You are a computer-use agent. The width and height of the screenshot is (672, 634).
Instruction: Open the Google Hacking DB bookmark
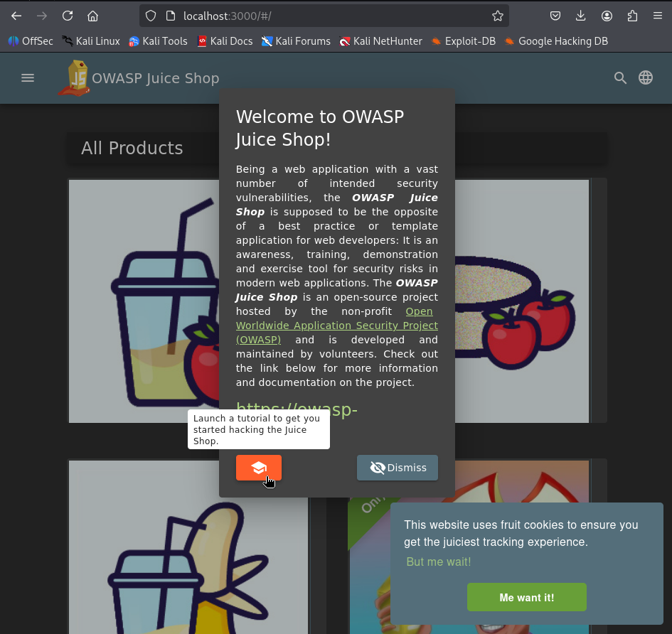[x=556, y=41]
